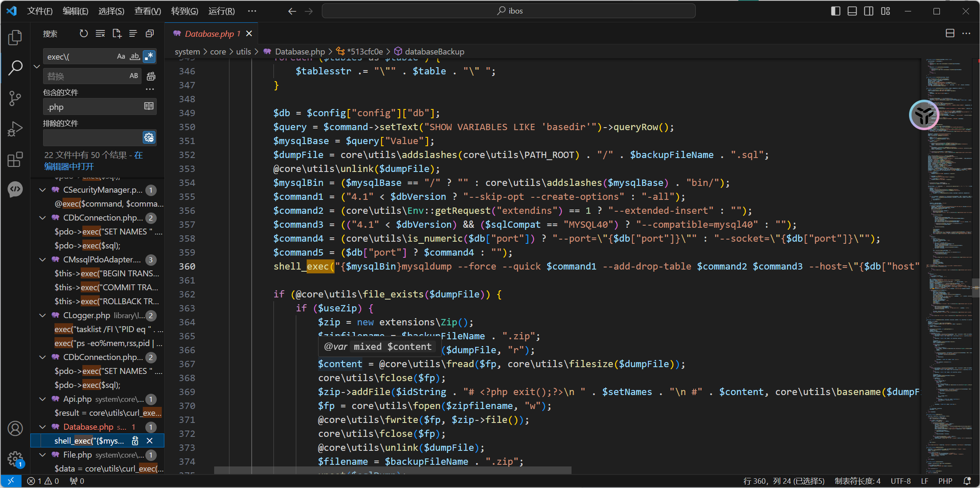
Task: Toggle the primary side bar layout
Action: click(x=836, y=11)
